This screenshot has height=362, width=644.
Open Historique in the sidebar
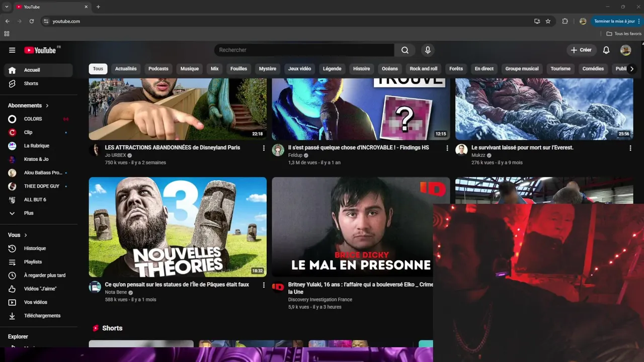(38, 248)
